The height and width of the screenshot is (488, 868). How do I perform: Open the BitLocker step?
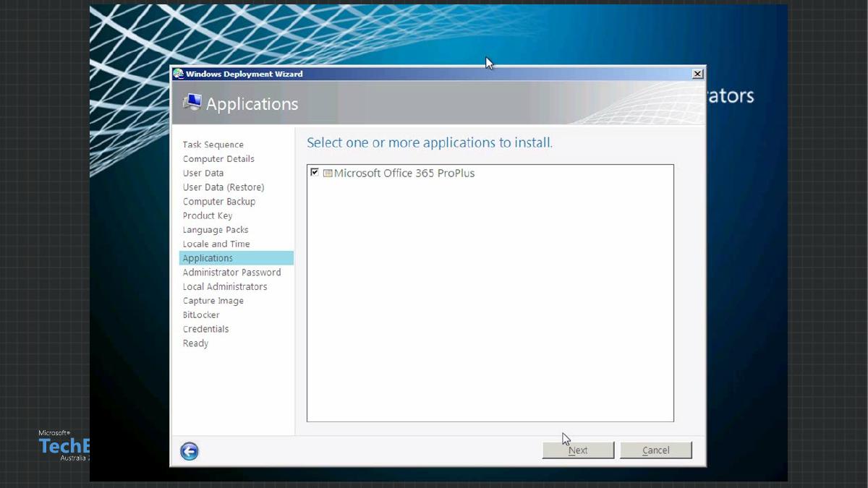pyautogui.click(x=201, y=315)
